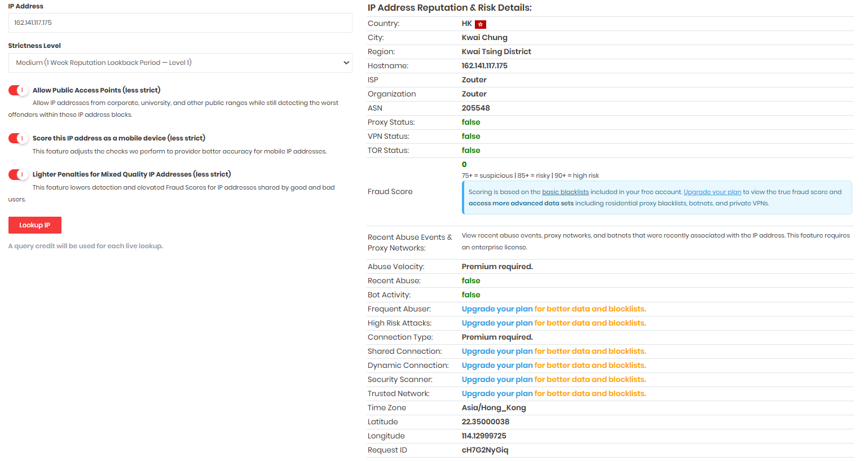Click Upgrade your plan beside Frequent Abuser
Image resolution: width=868 pixels, height=461 pixels.
tap(497, 309)
